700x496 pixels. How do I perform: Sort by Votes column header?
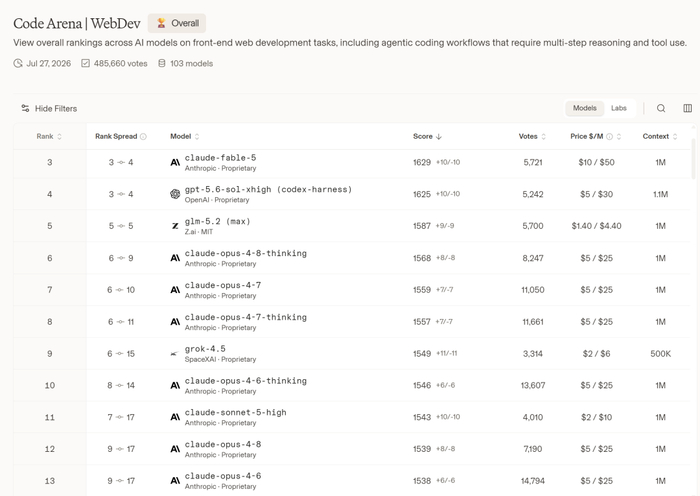pyautogui.click(x=532, y=137)
